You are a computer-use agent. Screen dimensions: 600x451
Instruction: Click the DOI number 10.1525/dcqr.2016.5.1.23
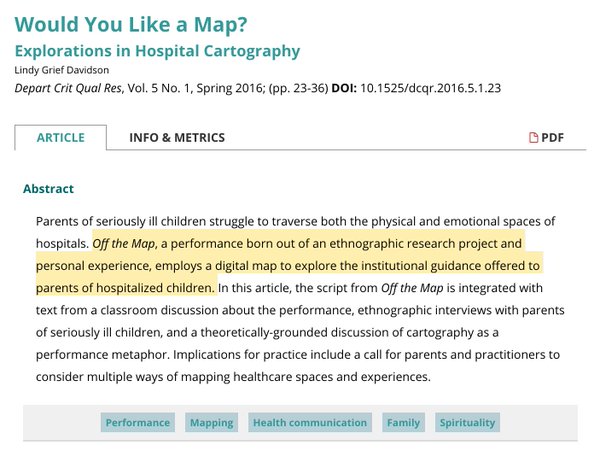430,88
